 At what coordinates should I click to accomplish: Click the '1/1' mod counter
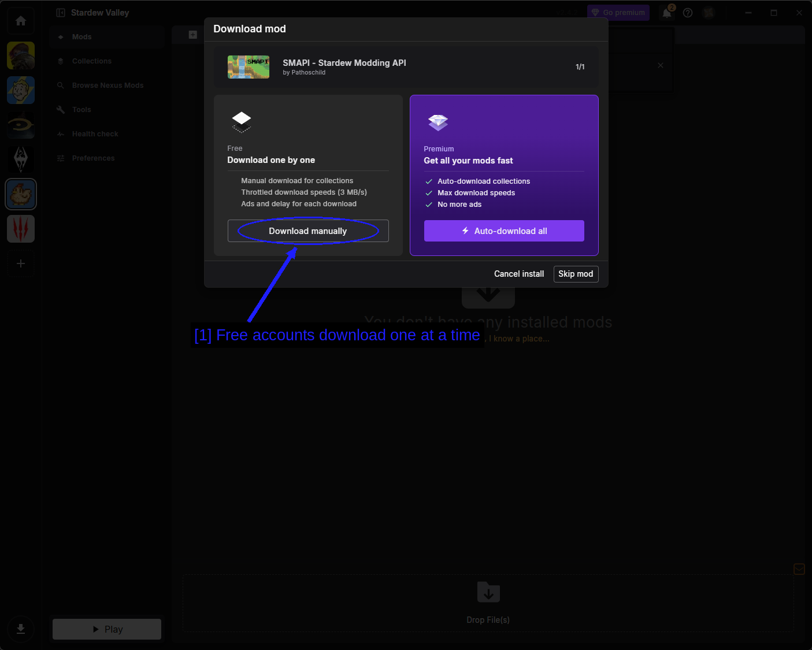(x=580, y=67)
